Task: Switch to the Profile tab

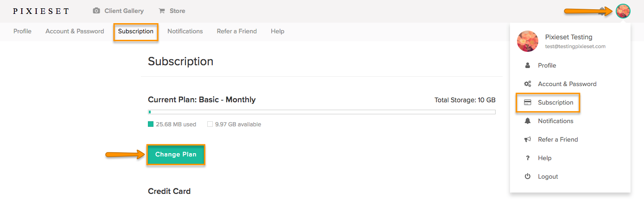Action: pos(22,31)
